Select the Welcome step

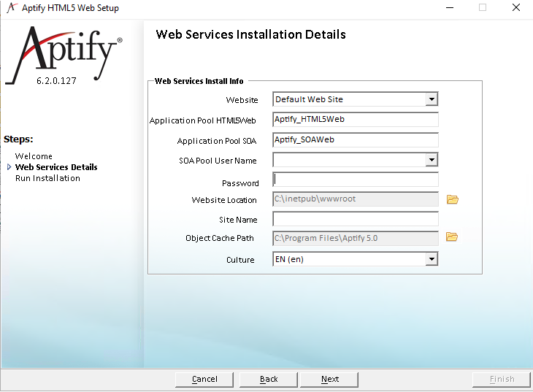point(34,156)
